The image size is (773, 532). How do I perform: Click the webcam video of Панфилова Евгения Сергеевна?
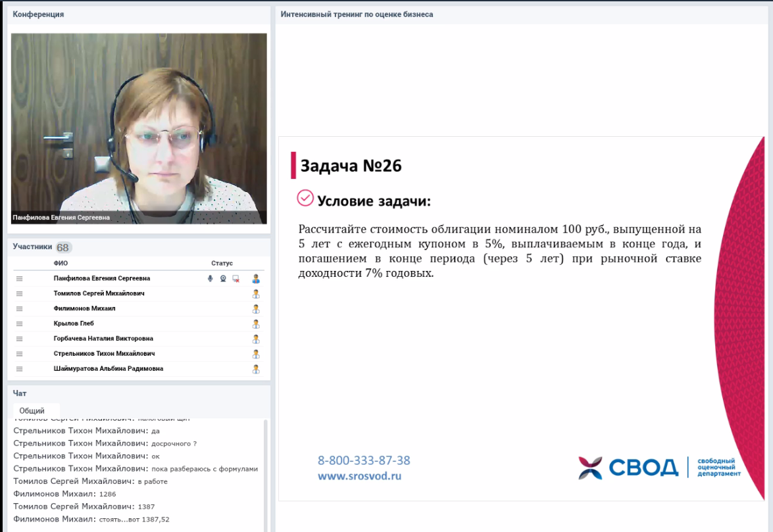[139, 128]
